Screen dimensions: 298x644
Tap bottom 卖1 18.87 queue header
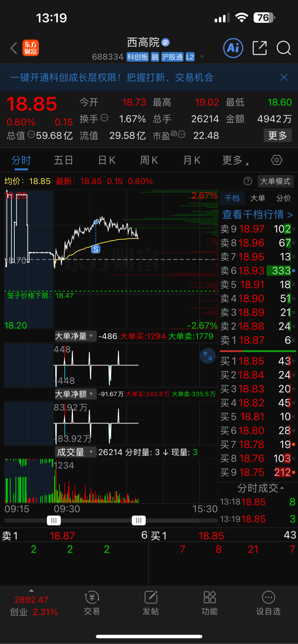[x=74, y=536]
